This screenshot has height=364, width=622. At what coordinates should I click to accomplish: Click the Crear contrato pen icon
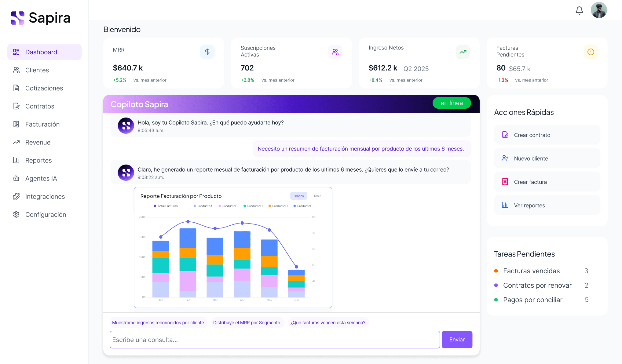505,135
